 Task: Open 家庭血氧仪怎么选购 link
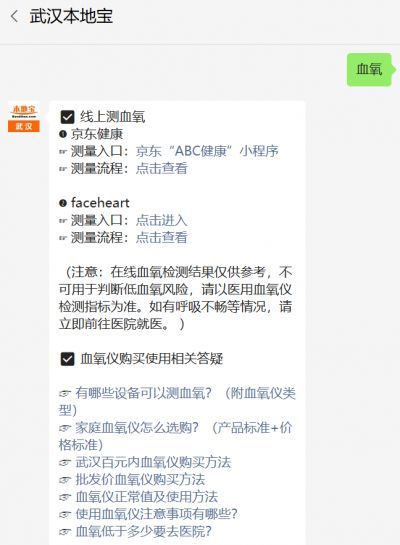[175, 436]
